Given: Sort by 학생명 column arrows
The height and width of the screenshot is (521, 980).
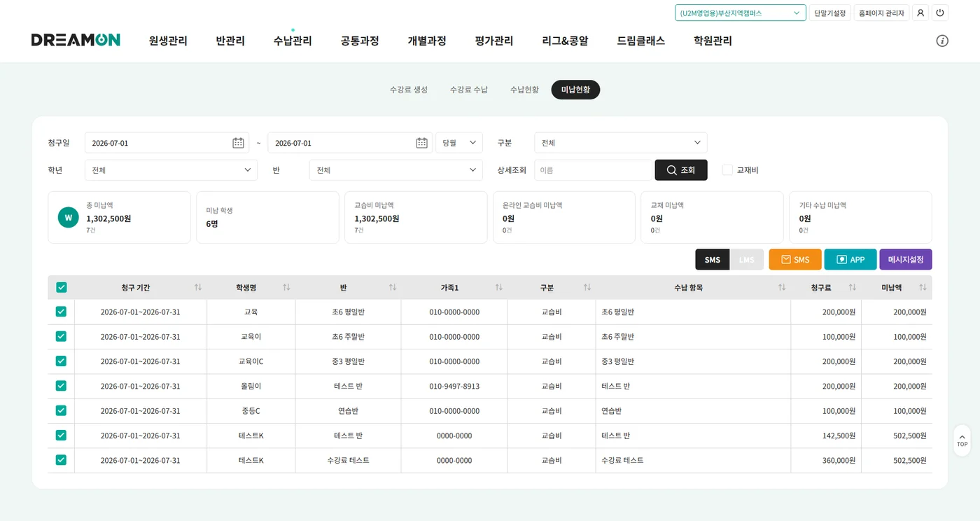Looking at the screenshot, I should point(286,288).
